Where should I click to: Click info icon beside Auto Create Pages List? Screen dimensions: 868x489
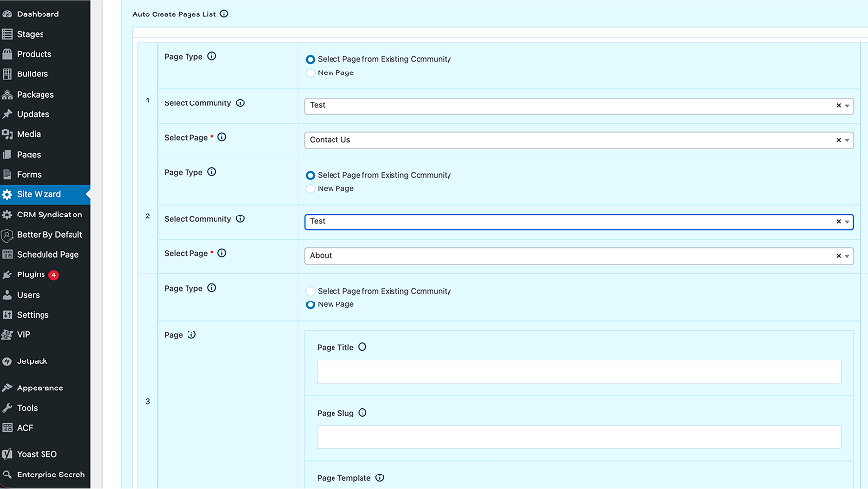(x=224, y=14)
